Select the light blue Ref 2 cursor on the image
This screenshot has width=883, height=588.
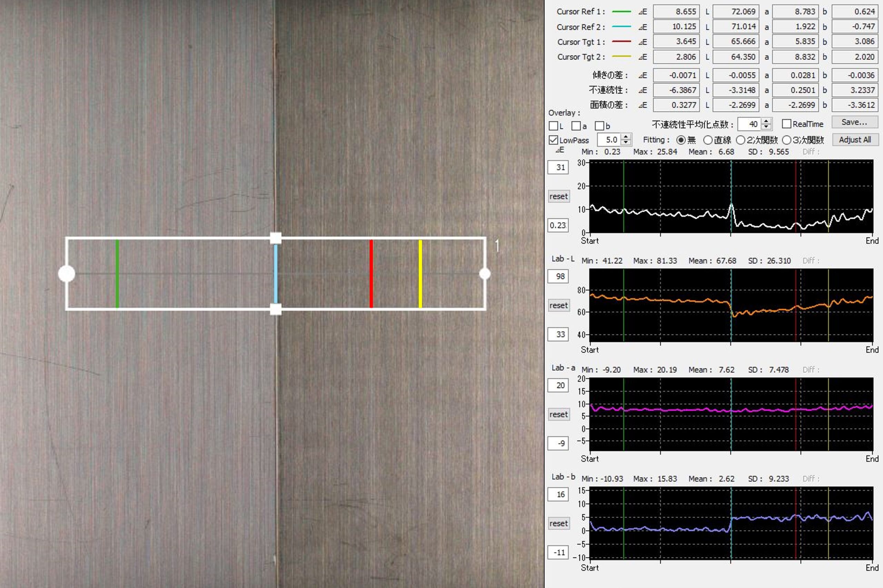click(x=276, y=274)
